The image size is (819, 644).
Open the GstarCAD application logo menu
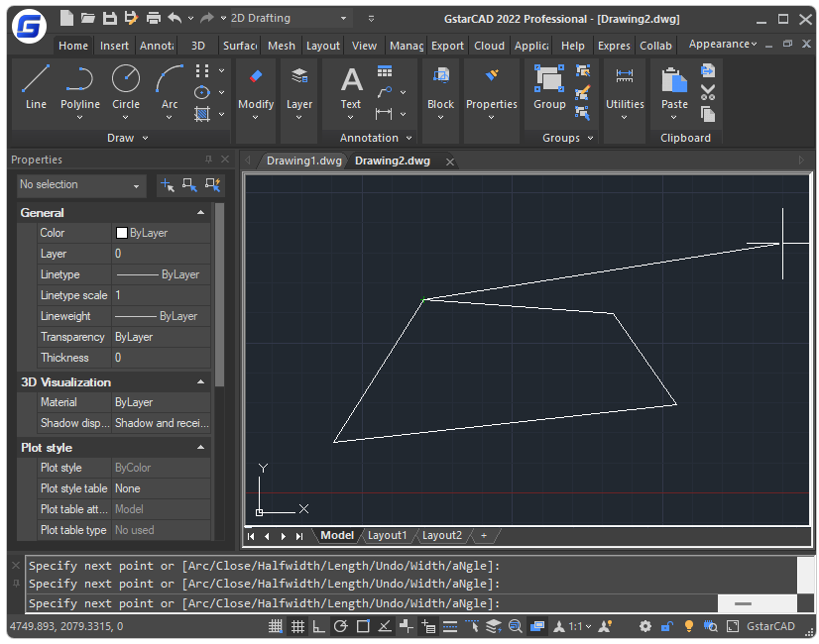(30, 26)
